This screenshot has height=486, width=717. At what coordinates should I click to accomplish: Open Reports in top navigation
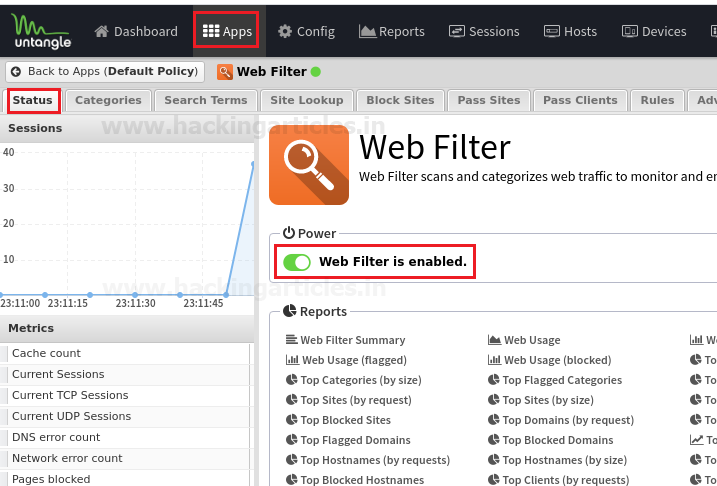point(392,31)
